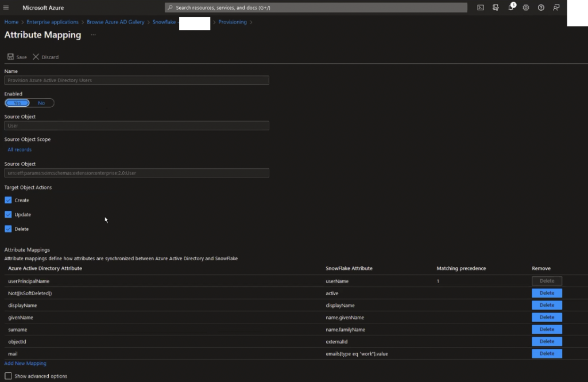This screenshot has width=588, height=382.
Task: Open Azure Cloud Shell
Action: coord(480,7)
